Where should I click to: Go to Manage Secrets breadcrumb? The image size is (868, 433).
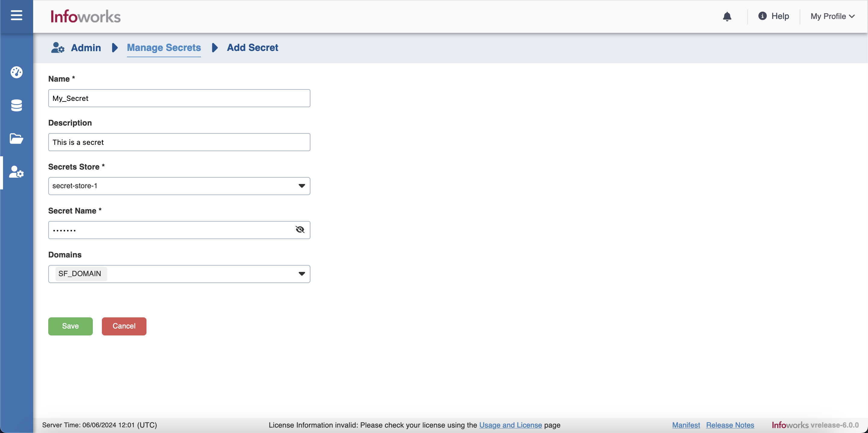164,48
